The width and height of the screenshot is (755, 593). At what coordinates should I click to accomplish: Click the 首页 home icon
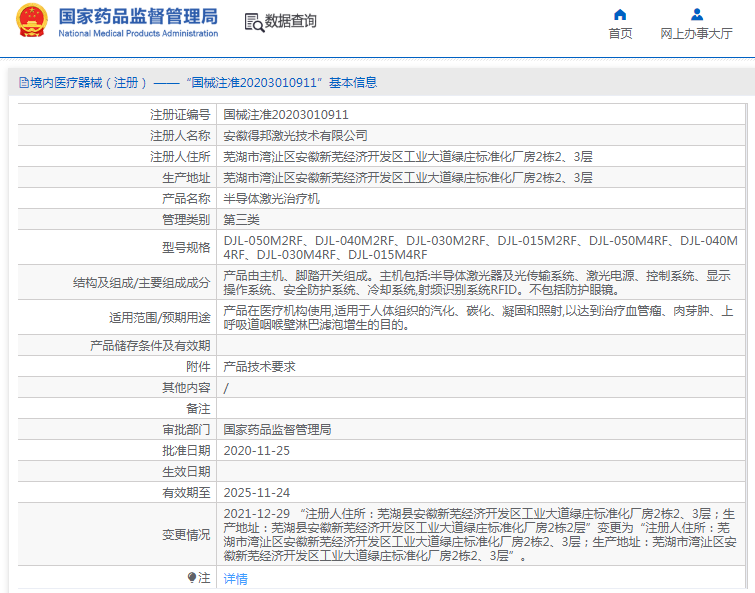coord(620,15)
